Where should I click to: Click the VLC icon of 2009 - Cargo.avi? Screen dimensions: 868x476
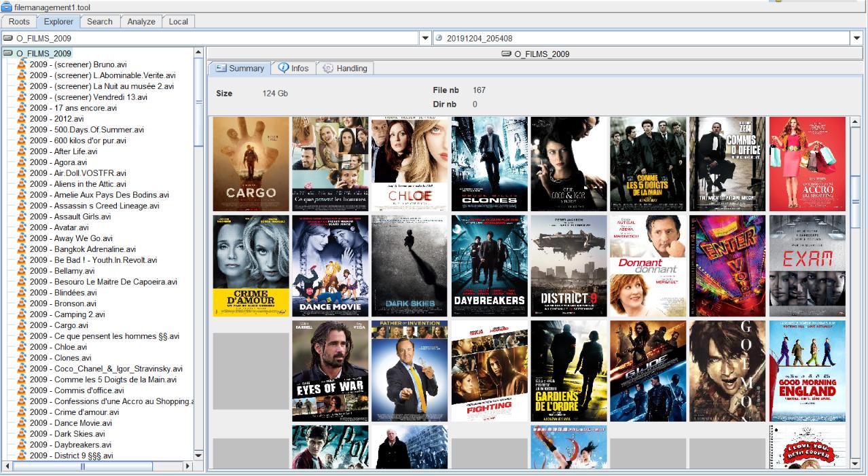tap(22, 325)
